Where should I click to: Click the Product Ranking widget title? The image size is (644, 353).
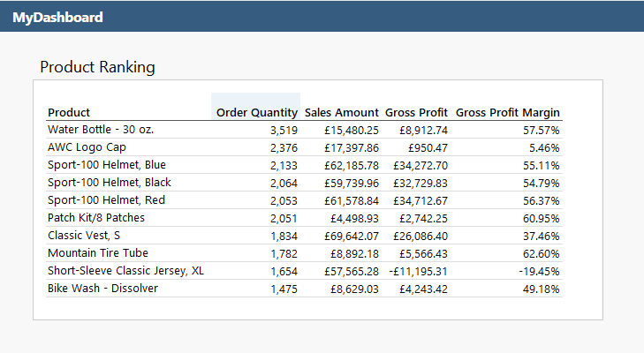click(x=97, y=67)
